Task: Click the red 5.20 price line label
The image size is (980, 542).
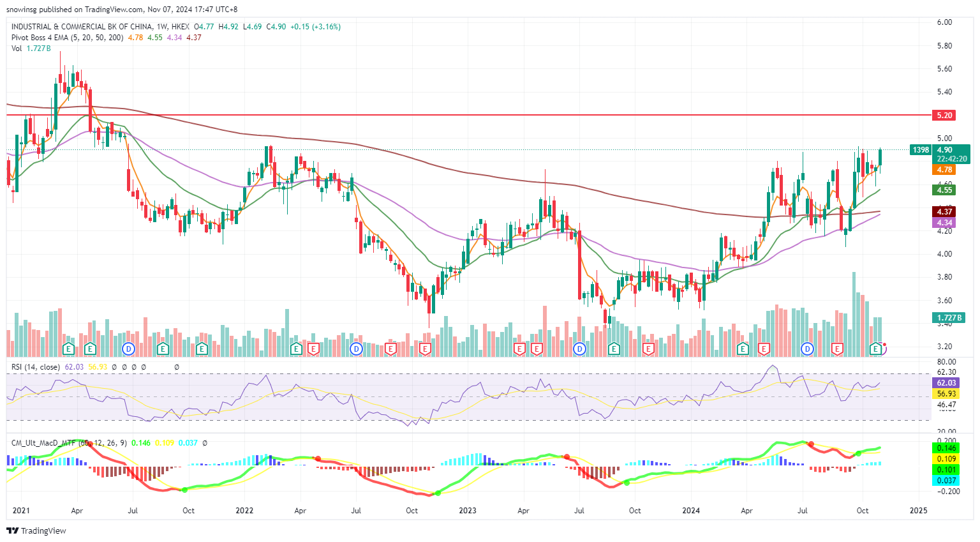Action: 944,116
